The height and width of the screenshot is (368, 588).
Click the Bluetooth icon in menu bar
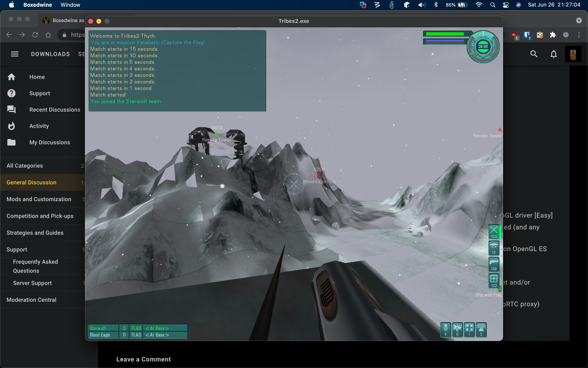(x=436, y=5)
